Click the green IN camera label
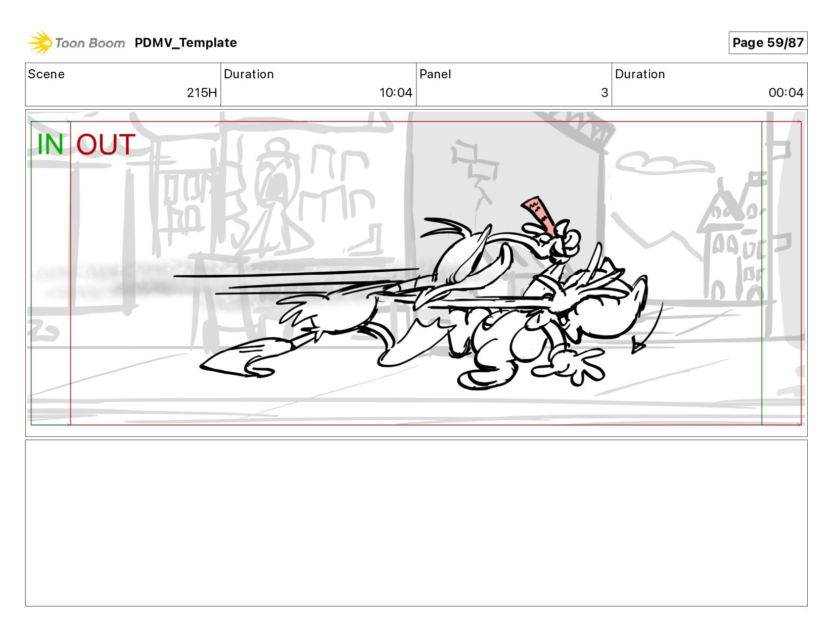 click(x=51, y=144)
